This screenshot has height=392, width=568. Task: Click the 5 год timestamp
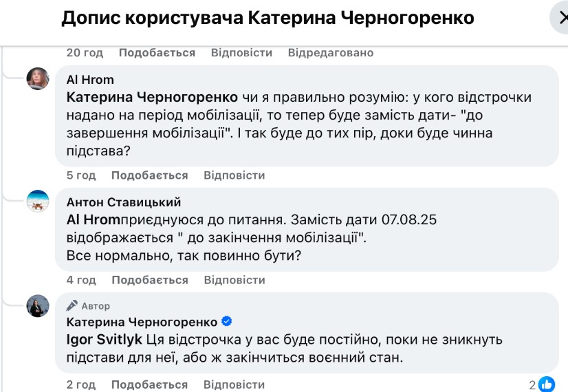point(79,175)
